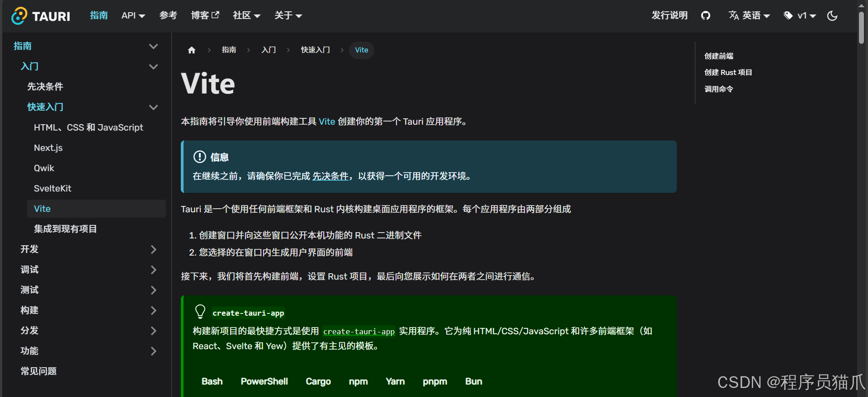
Task: Switch to the Yarn tab
Action: tap(395, 382)
